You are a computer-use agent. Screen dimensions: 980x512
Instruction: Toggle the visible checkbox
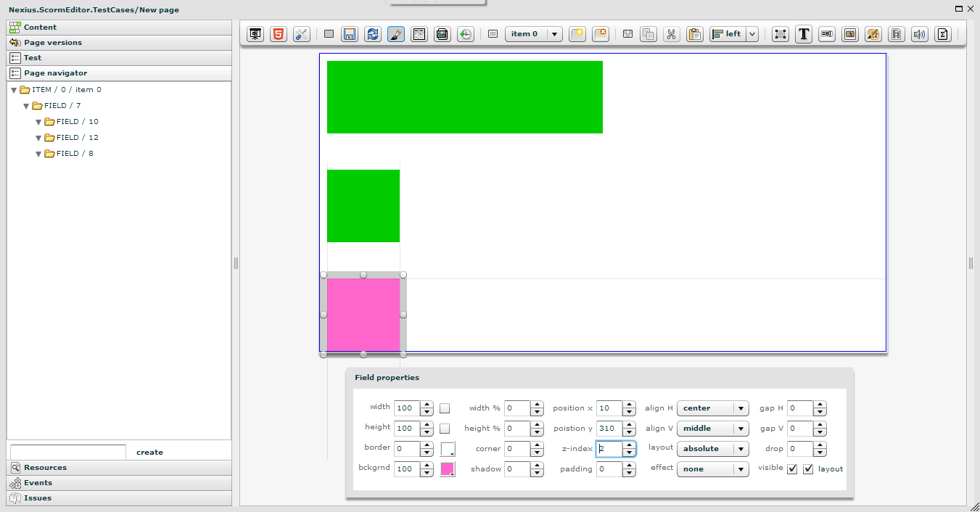pyautogui.click(x=792, y=469)
